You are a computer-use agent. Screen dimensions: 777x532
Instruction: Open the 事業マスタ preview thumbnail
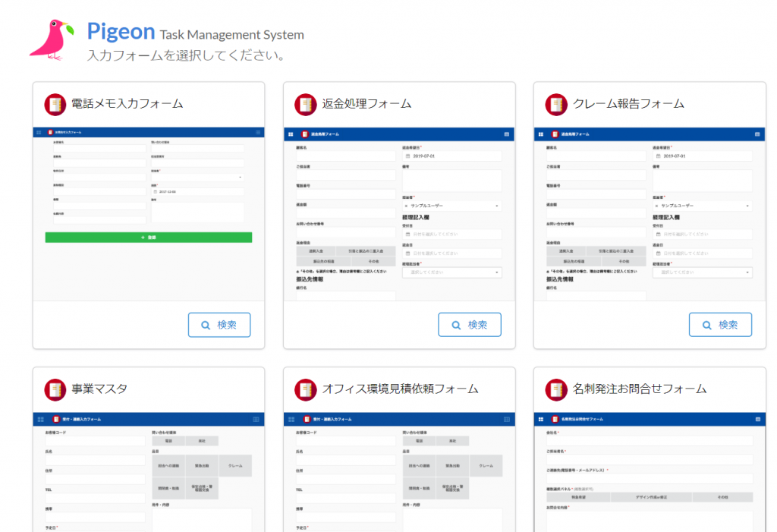(x=149, y=472)
